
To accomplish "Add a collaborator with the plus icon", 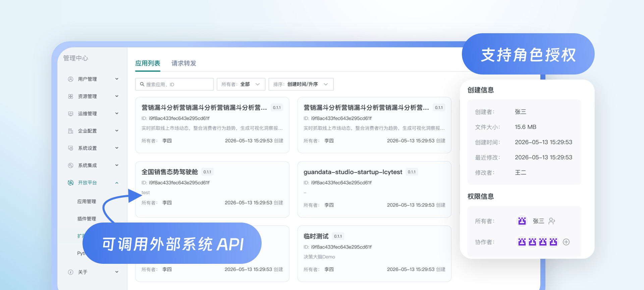I will tap(566, 242).
